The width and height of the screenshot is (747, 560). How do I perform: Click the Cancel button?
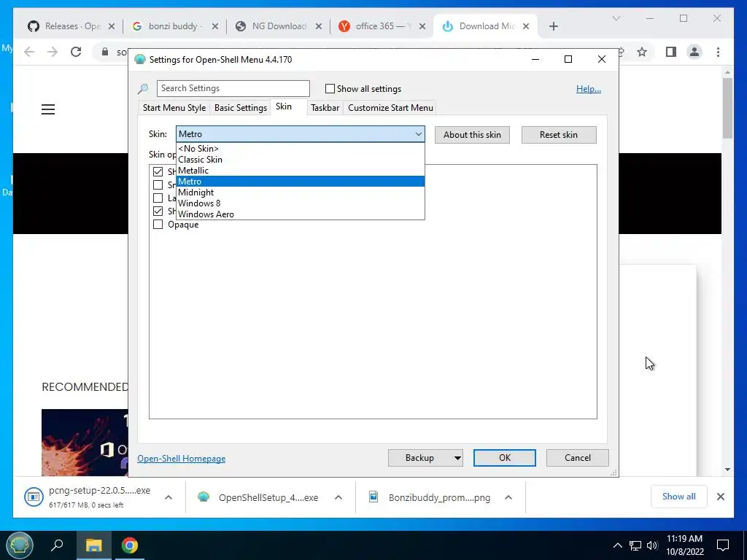point(578,458)
